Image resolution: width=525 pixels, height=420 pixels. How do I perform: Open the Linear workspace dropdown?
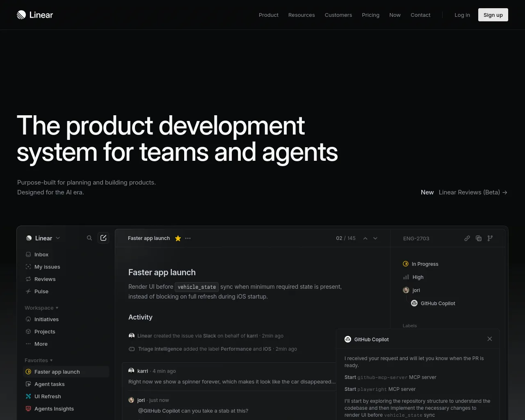pyautogui.click(x=43, y=238)
